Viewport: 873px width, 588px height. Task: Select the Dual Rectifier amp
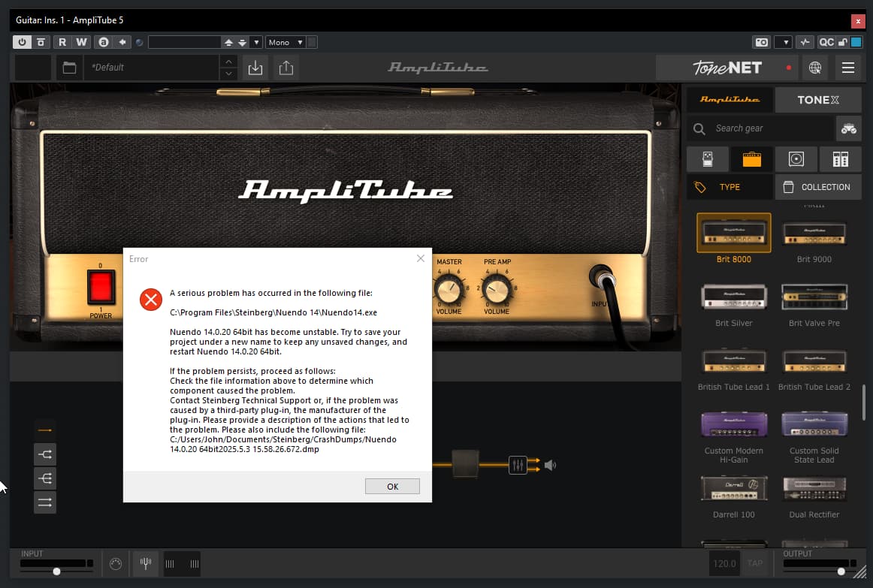814,496
